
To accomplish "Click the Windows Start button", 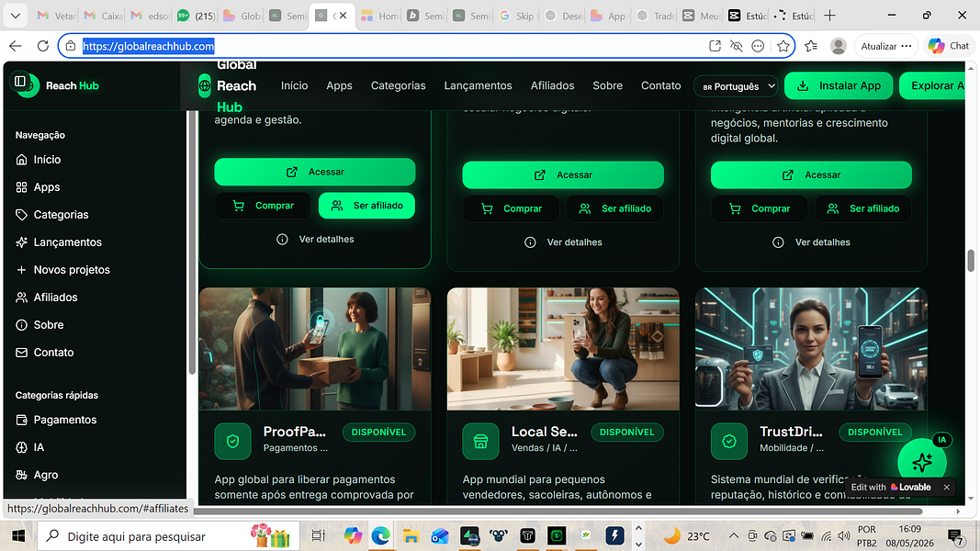I will pos(18,536).
